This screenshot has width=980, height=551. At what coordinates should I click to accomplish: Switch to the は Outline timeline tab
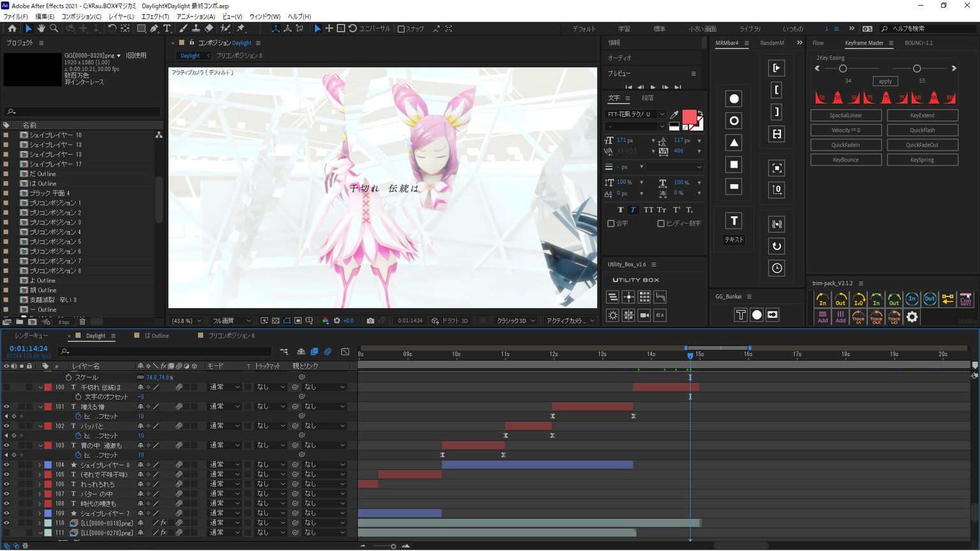pyautogui.click(x=156, y=335)
